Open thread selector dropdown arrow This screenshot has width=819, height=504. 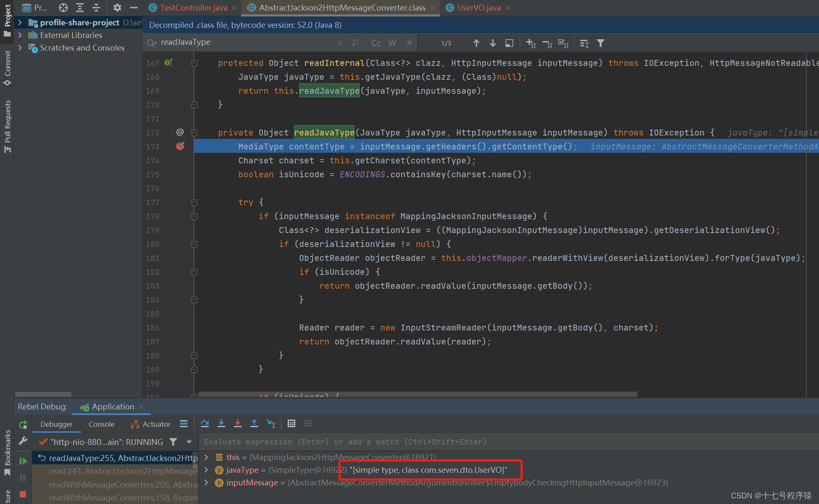point(189,442)
